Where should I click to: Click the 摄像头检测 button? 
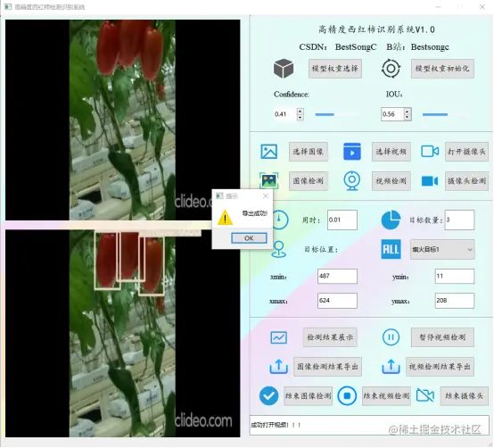466,181
